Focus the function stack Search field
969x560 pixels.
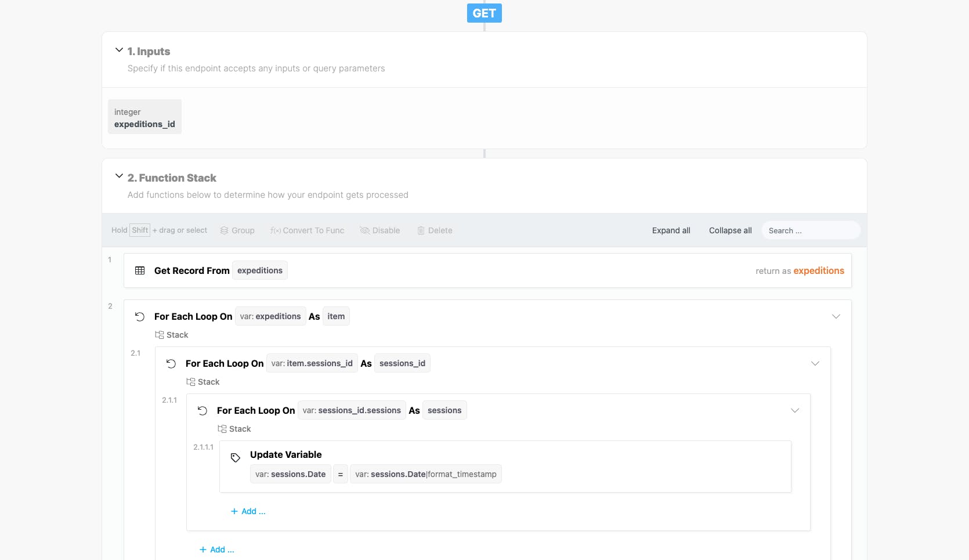(x=811, y=230)
